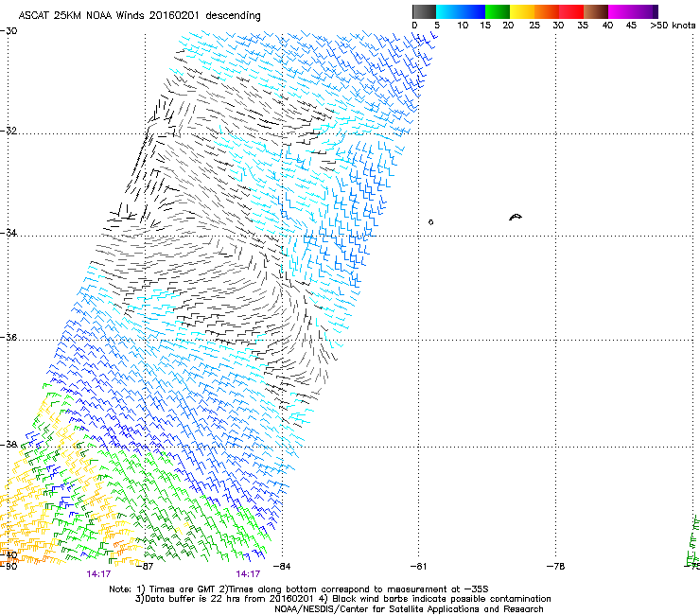This screenshot has width=700, height=615.
Task: Click the brown 35-40 knots legend segment
Action: click(x=596, y=11)
